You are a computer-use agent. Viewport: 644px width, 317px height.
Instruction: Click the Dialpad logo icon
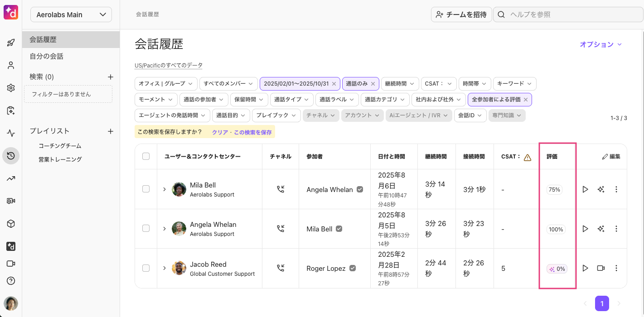tap(10, 12)
